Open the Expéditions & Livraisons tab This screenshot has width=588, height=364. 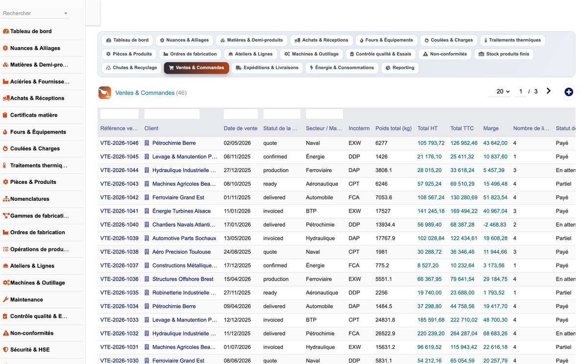pos(267,68)
